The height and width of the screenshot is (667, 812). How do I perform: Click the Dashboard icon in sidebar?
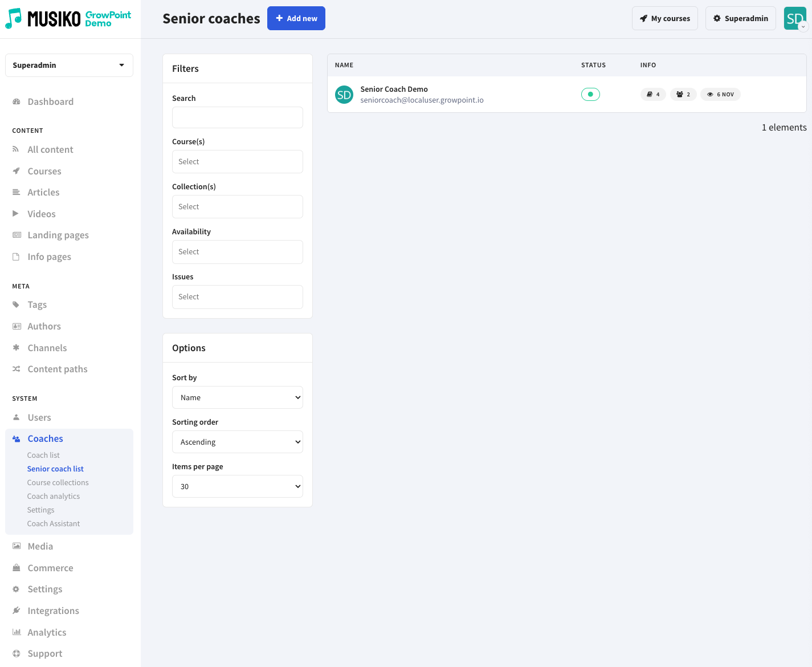pos(17,101)
